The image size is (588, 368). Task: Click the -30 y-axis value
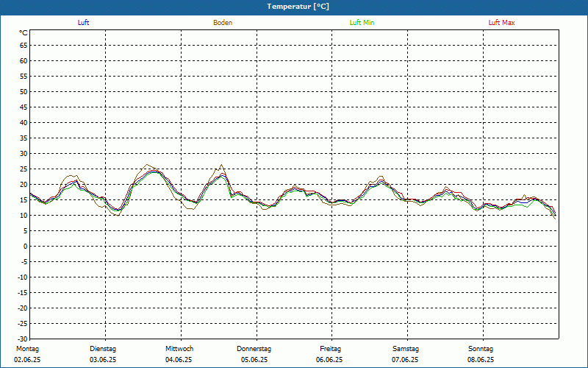23,339
